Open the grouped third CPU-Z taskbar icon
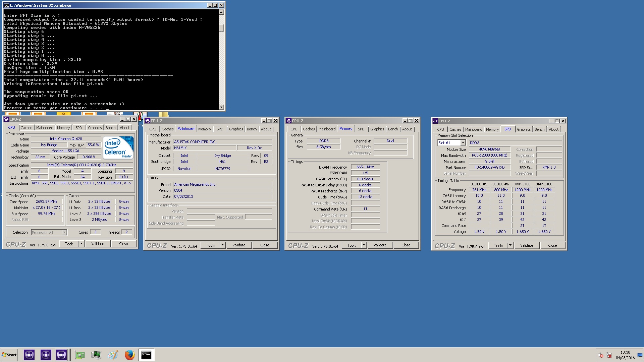 (x=62, y=355)
